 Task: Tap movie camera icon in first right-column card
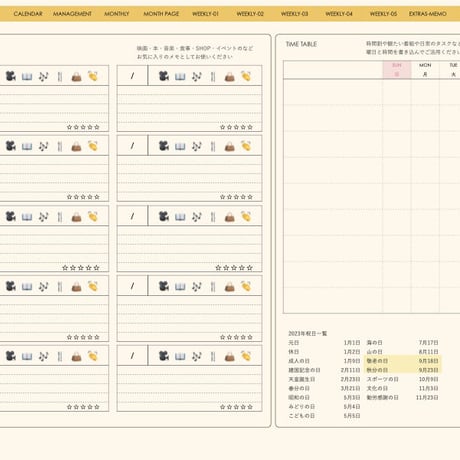[164, 76]
